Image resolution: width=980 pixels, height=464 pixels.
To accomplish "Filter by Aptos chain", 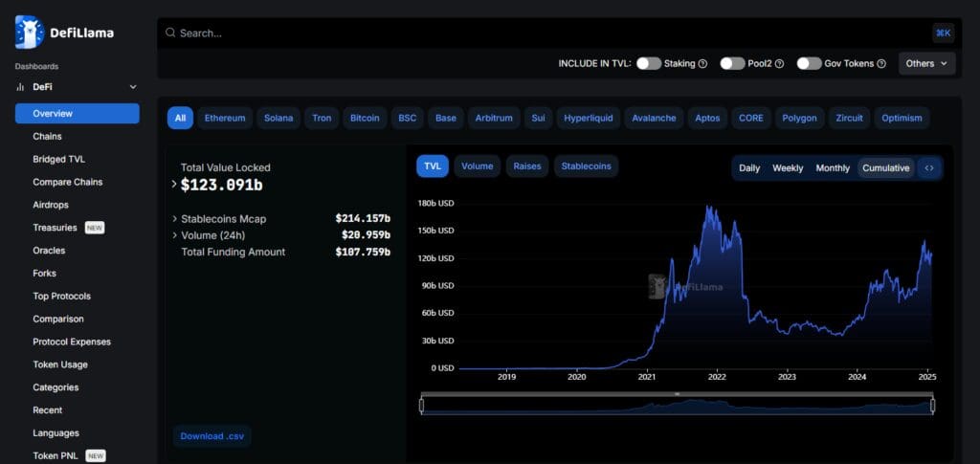I will tap(707, 118).
